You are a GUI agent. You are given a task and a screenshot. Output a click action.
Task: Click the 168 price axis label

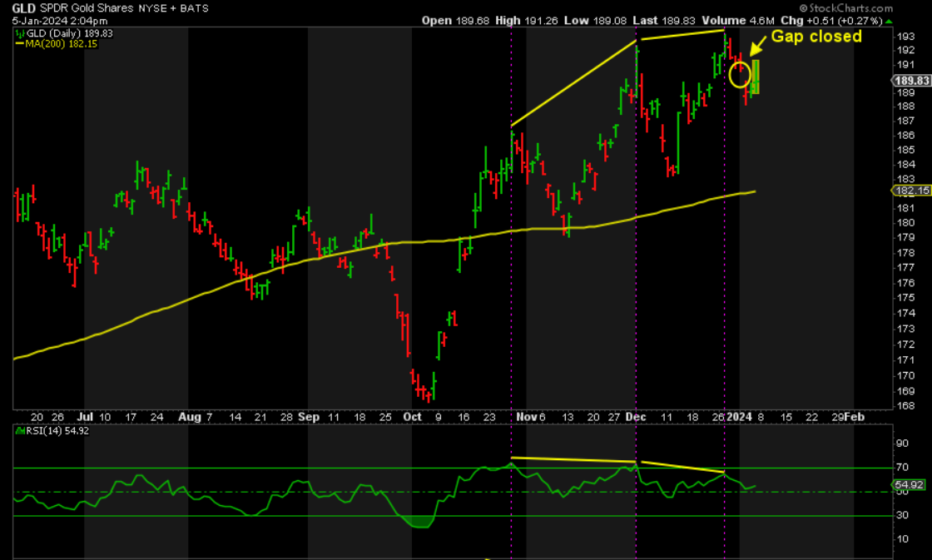coord(906,406)
